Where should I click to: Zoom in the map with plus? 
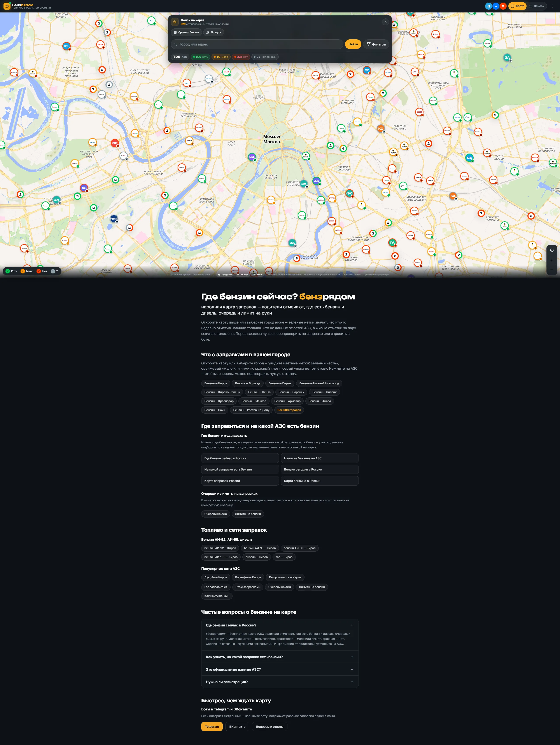552,260
